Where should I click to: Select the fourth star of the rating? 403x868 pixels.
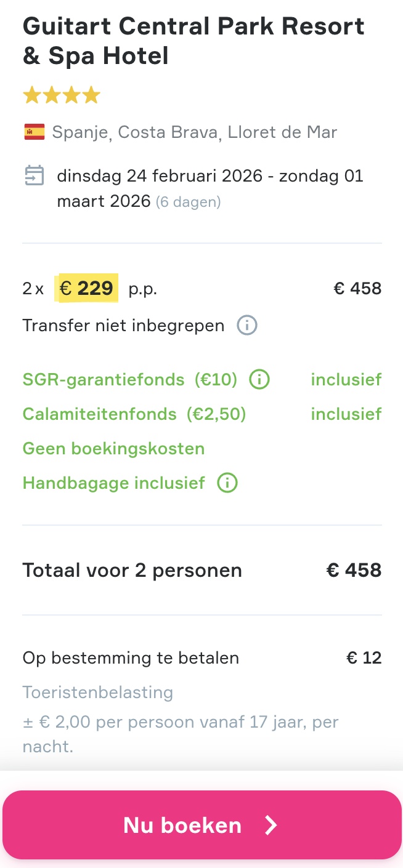point(91,94)
